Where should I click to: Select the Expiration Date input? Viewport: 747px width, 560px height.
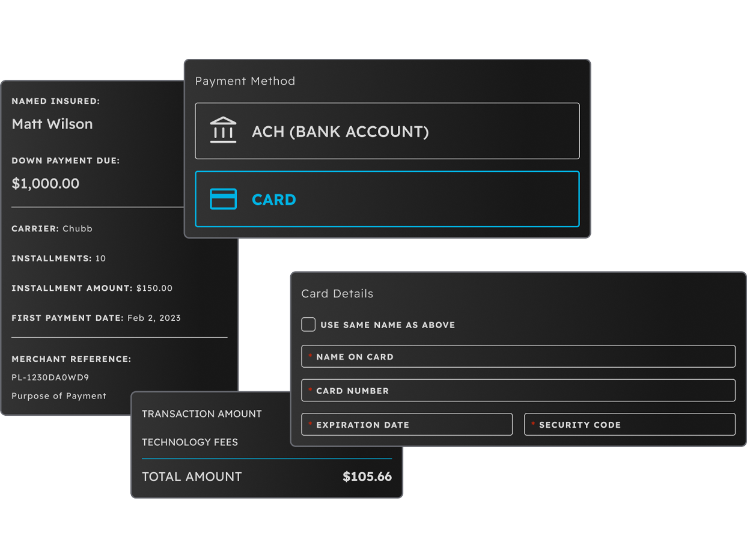click(407, 424)
